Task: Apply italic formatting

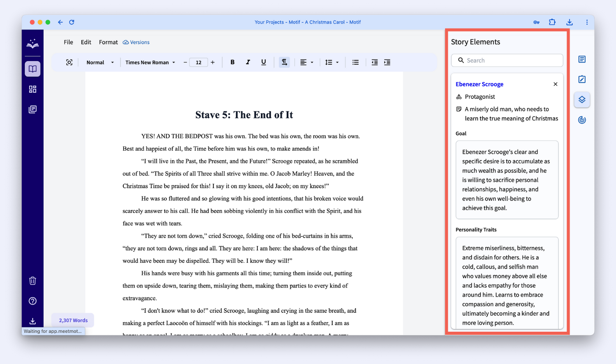Action: pyautogui.click(x=248, y=62)
